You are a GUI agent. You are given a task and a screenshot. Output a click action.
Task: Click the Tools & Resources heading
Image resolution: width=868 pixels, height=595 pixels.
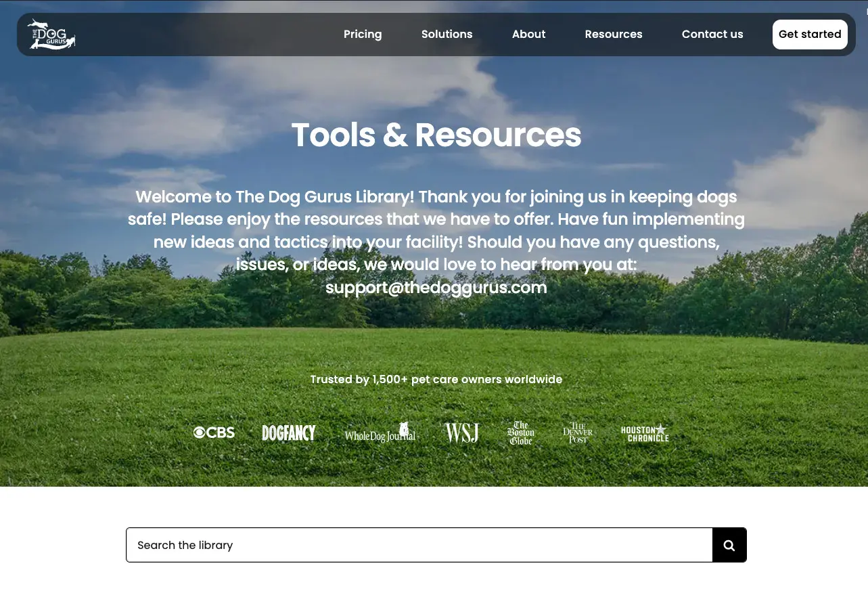436,135
